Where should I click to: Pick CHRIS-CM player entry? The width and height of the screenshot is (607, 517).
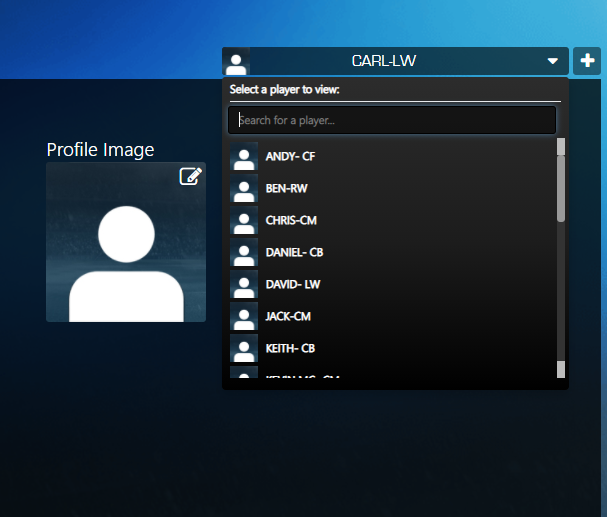click(x=393, y=220)
